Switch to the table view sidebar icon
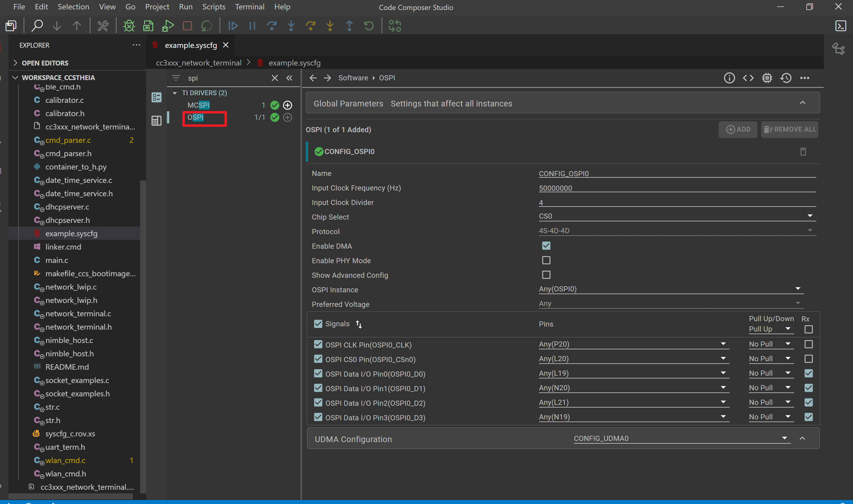 coord(156,121)
